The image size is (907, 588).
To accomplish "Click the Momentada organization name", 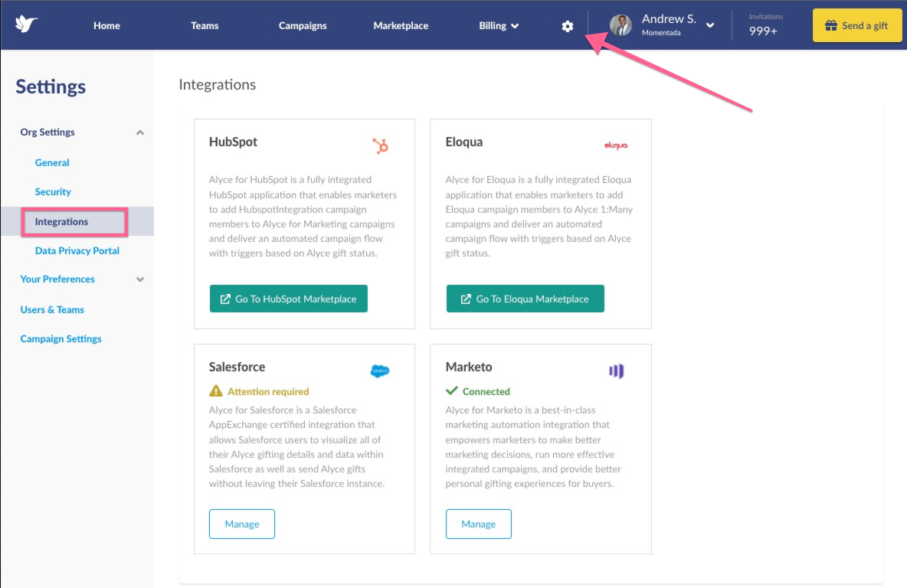I will 661,33.
